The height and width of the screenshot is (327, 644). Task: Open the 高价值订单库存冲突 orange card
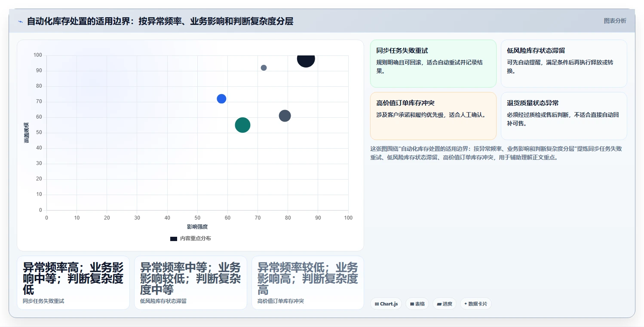pyautogui.click(x=433, y=116)
